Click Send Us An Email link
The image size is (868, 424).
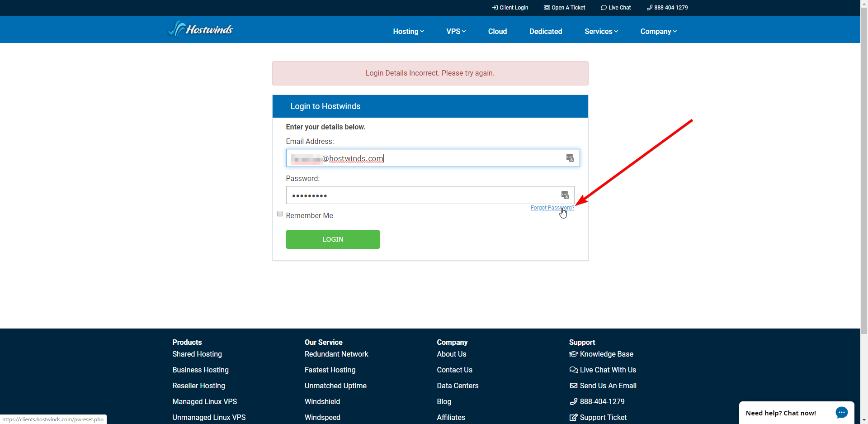(x=603, y=386)
